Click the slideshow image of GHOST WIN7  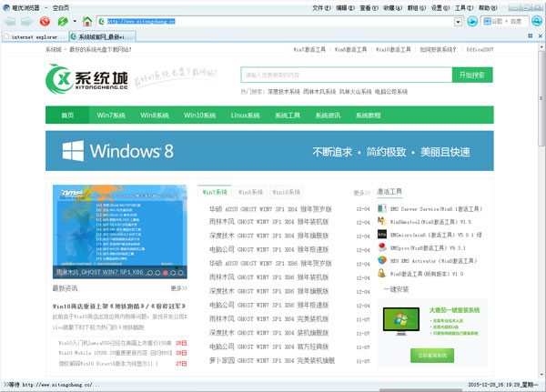[x=120, y=232]
